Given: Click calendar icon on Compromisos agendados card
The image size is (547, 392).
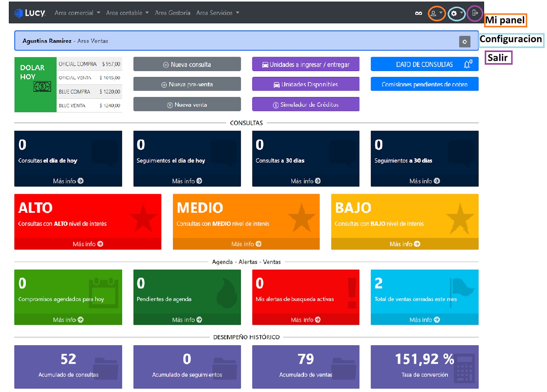Looking at the screenshot, I should pos(104,293).
